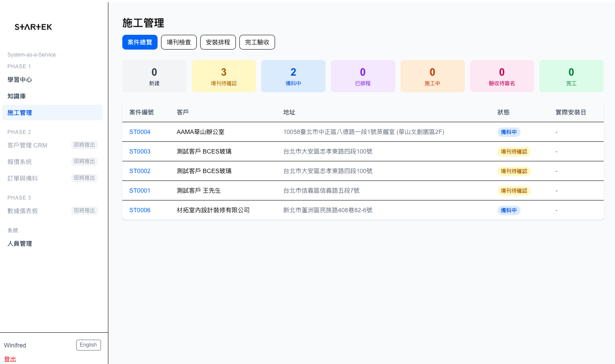Click the 備料中 badge on ST0004 row
The width and height of the screenshot is (615, 364).
pos(509,132)
